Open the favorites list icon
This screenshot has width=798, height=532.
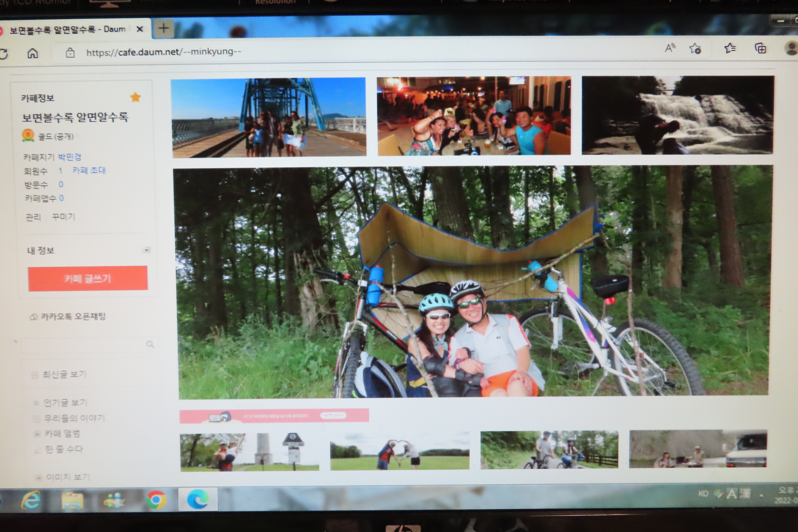pos(730,48)
